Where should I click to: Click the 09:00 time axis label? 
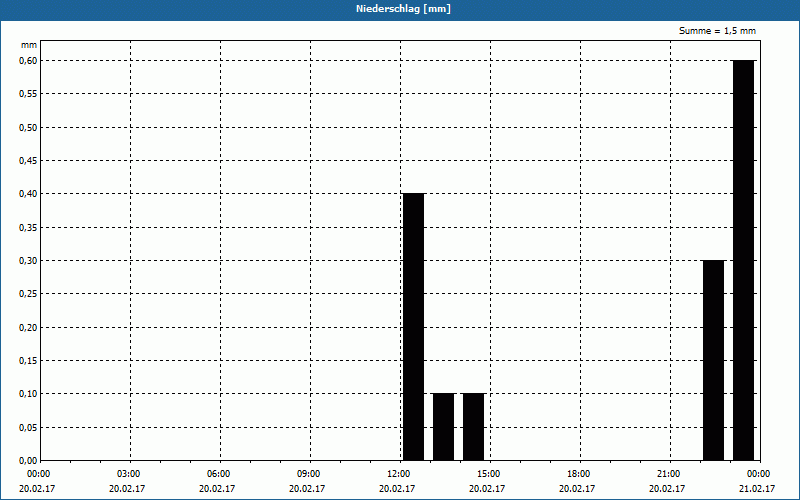310,474
